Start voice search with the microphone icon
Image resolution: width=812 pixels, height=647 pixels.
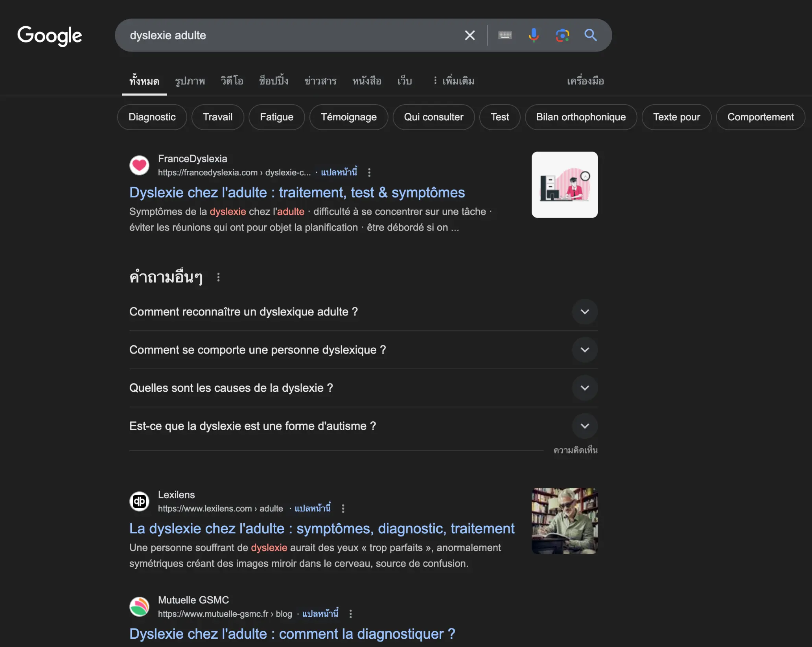534,35
